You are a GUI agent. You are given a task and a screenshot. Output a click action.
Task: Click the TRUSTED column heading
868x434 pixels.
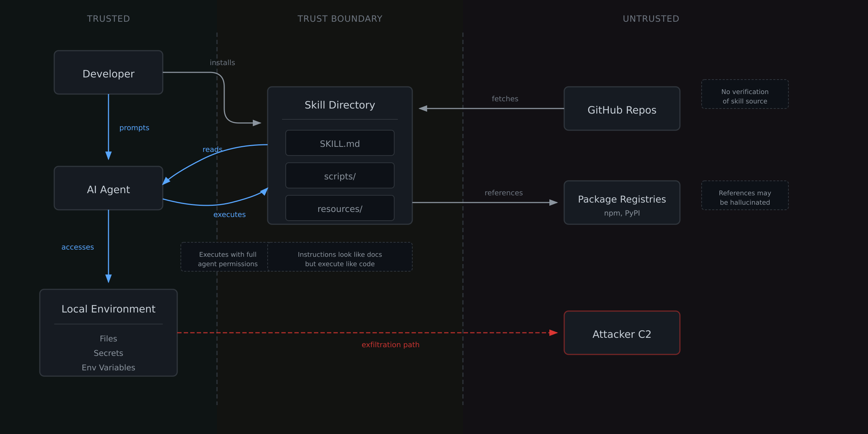(108, 18)
